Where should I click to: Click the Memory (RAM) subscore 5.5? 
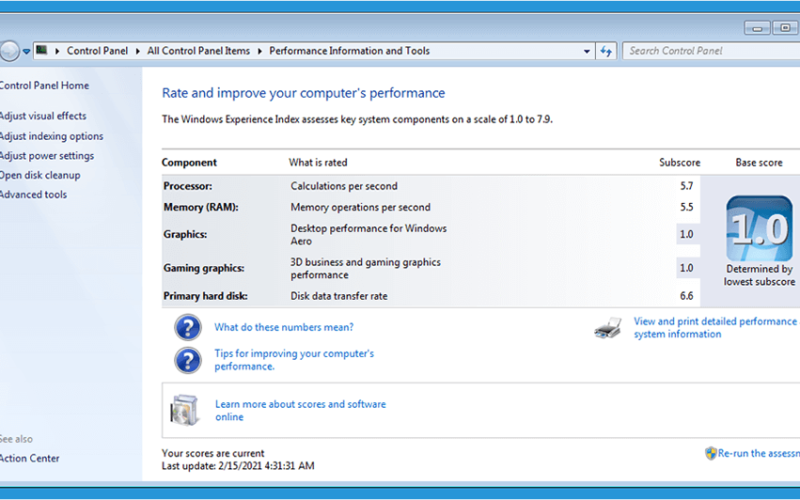686,207
